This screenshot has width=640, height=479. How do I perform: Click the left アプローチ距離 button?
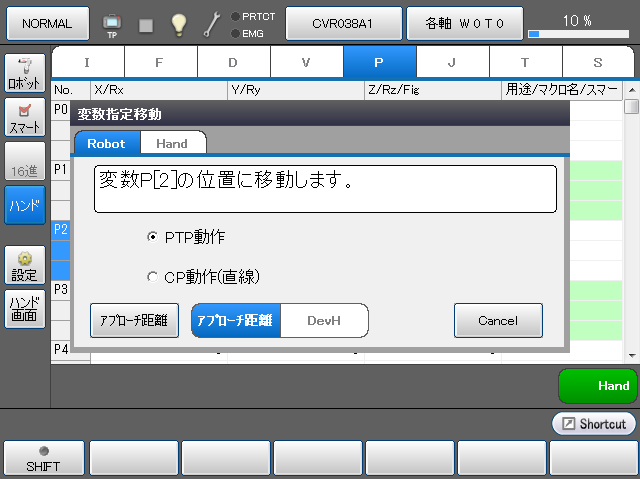coord(134,321)
